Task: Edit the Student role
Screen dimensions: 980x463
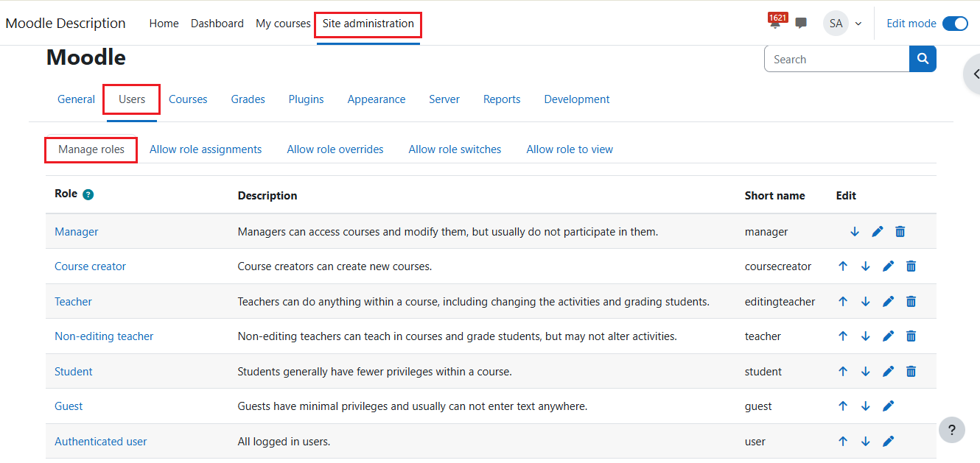Action: (888, 372)
